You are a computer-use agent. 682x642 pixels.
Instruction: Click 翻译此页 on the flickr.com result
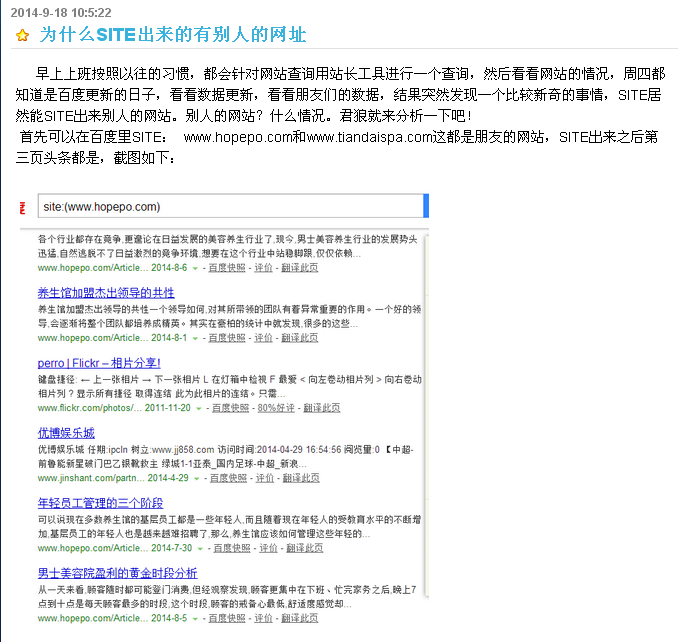coord(322,408)
